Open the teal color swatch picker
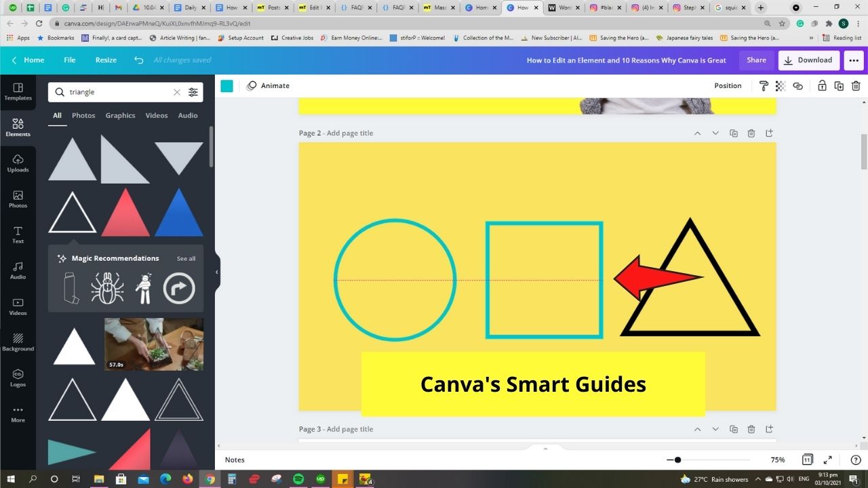The width and height of the screenshot is (868, 488). point(226,86)
